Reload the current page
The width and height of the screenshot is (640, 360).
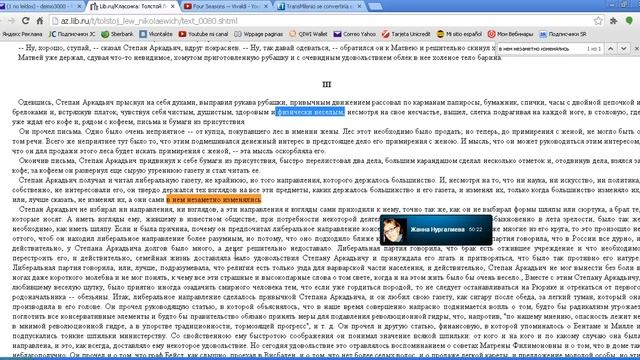point(25,20)
